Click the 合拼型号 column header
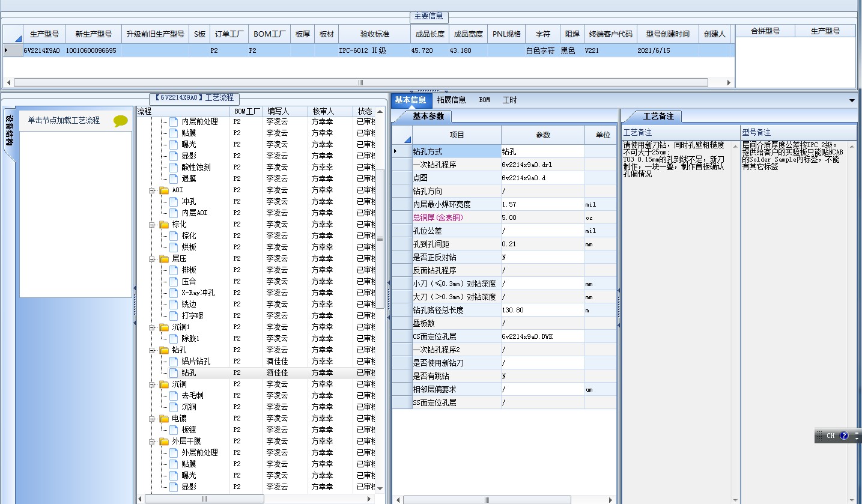The image size is (862, 504). coord(765,31)
